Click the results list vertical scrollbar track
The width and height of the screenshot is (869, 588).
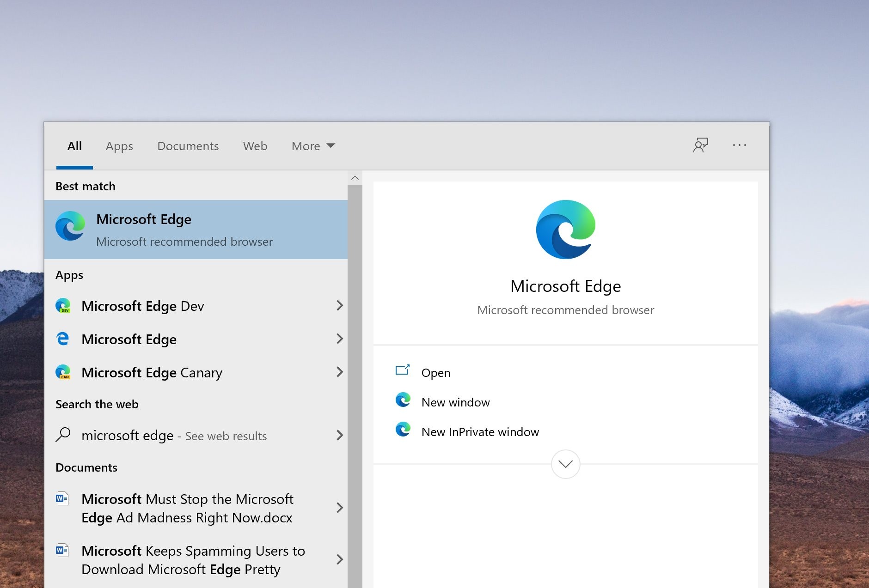pyautogui.click(x=355, y=386)
